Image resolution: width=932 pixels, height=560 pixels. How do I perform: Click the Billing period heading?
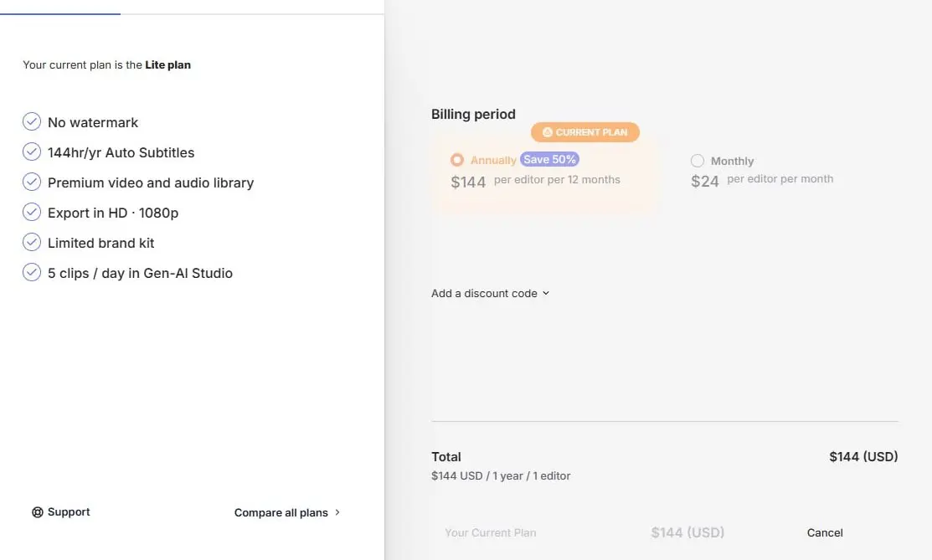[473, 114]
